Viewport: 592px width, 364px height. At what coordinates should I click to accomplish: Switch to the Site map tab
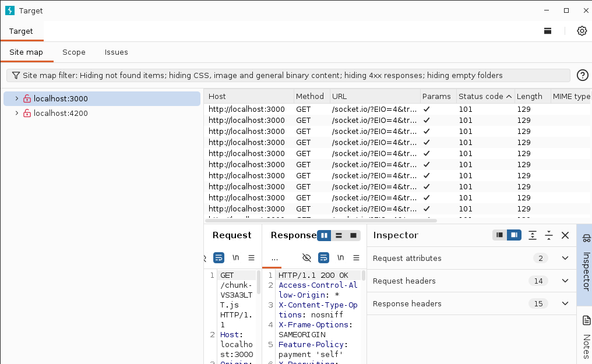[26, 52]
